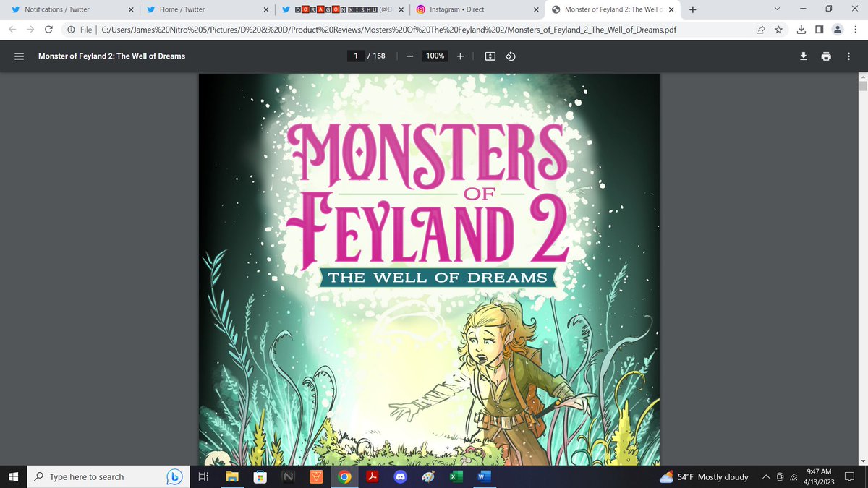Open the 54°F Mostly cloudy weather widget
The height and width of the screenshot is (488, 868).
[x=704, y=476]
